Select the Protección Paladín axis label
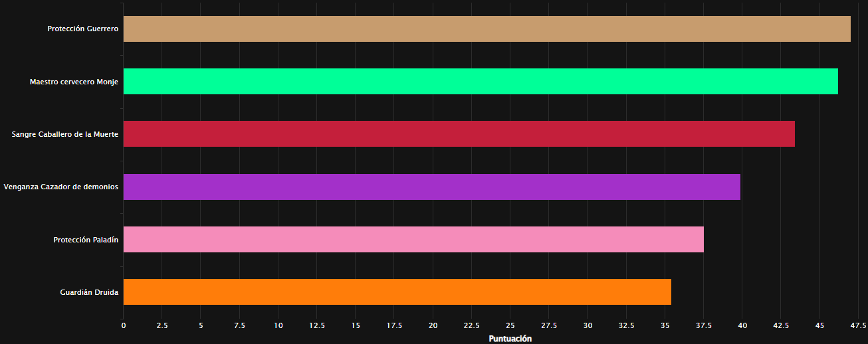The width and height of the screenshot is (868, 344). point(86,240)
